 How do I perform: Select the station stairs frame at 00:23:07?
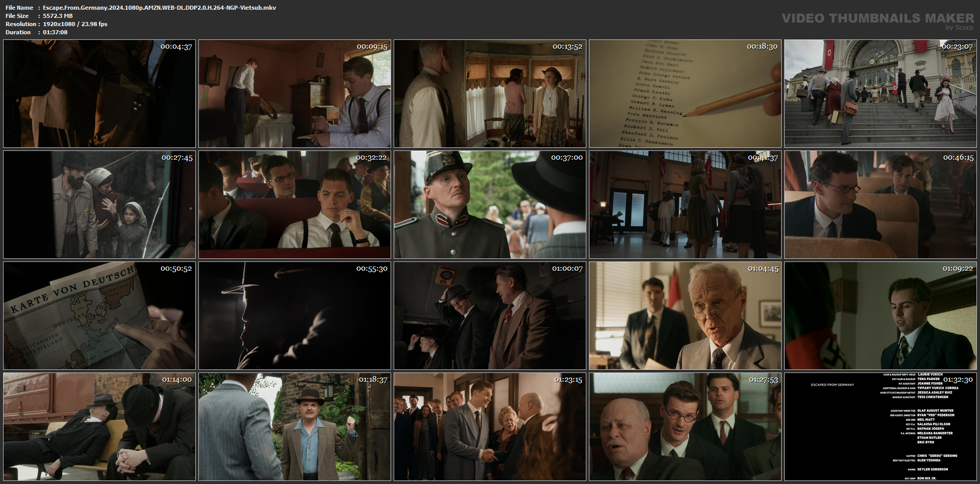(x=881, y=94)
